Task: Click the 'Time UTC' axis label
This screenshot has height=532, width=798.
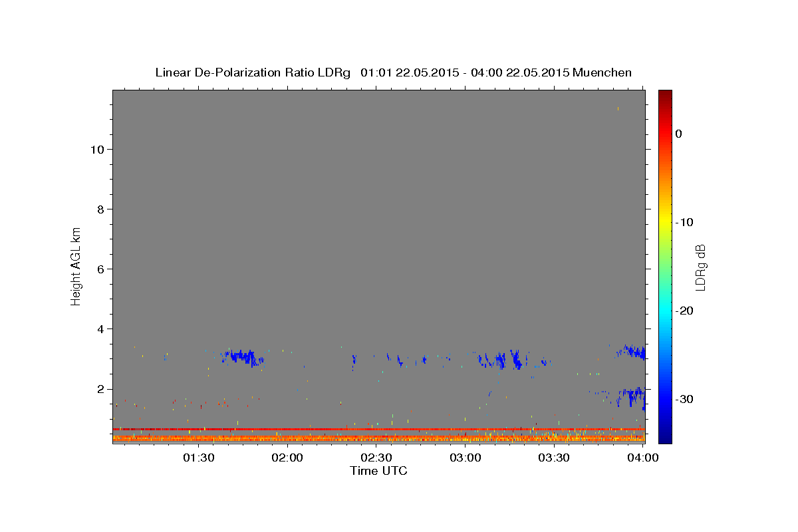Action: point(378,471)
